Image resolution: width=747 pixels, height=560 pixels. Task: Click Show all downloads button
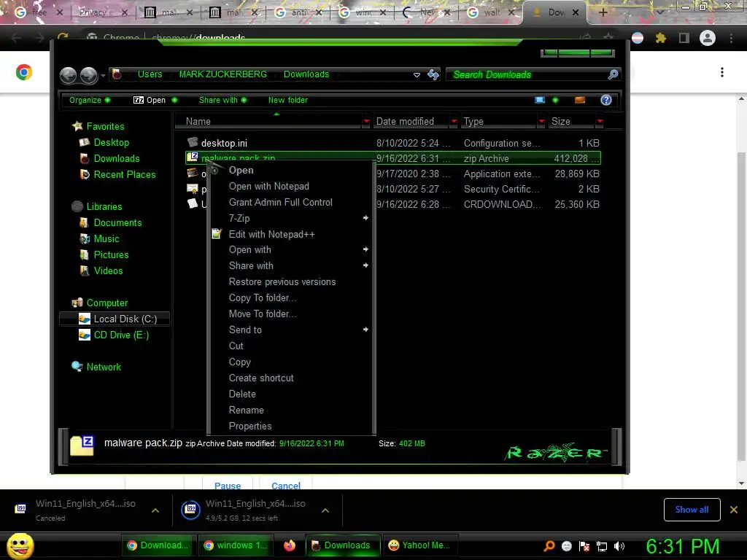[692, 510]
